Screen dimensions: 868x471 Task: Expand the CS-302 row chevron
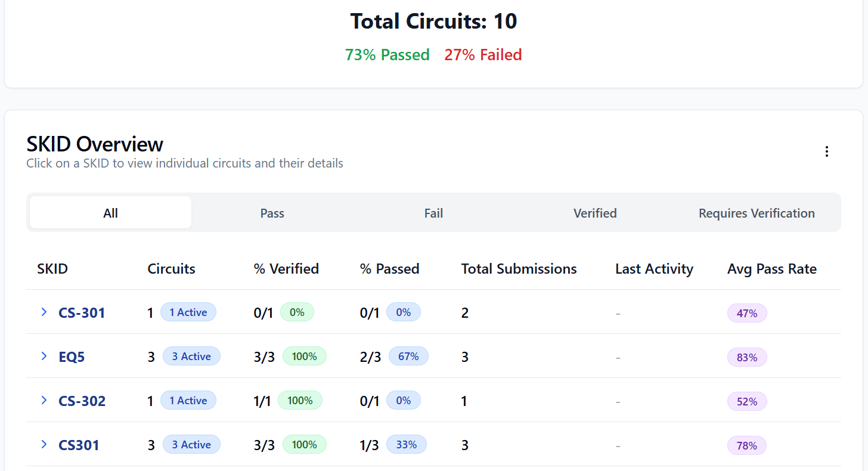point(44,400)
